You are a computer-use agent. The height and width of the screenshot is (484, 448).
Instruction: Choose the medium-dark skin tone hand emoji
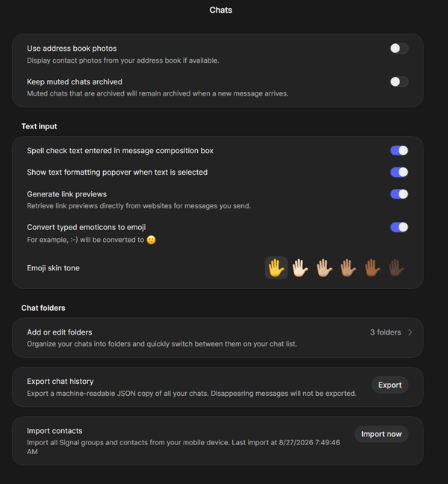click(373, 268)
